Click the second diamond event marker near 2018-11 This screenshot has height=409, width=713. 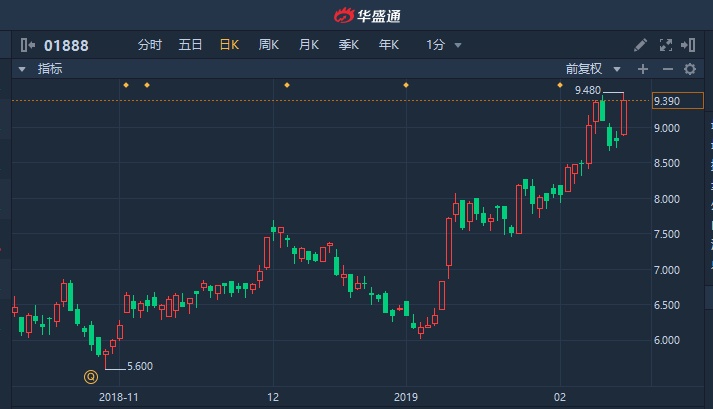(147, 85)
